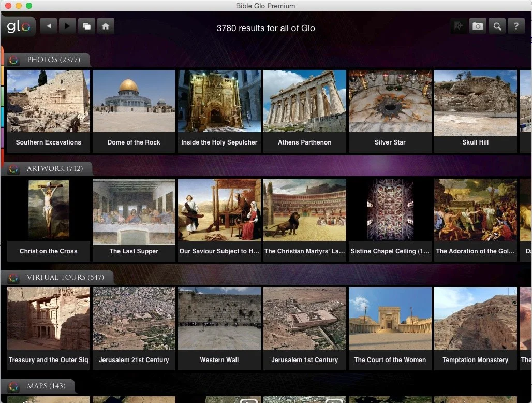This screenshot has width=532, height=403.
Task: Click the color wheel icon beside MAPS
Action: [13, 386]
